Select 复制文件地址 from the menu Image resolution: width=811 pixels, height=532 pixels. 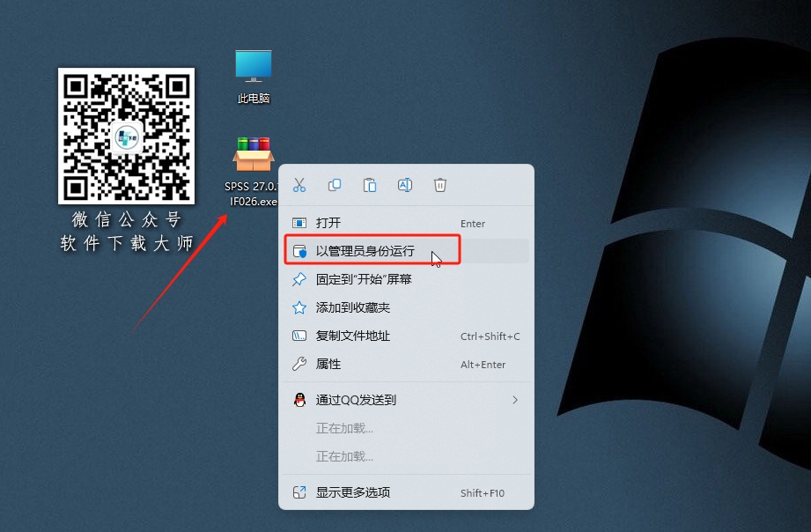tap(362, 336)
